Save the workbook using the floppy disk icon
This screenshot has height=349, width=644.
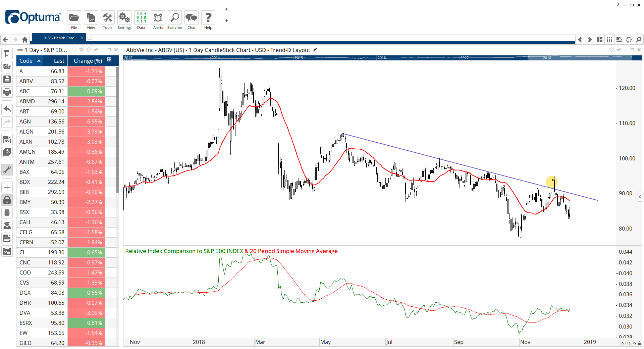(x=7, y=79)
